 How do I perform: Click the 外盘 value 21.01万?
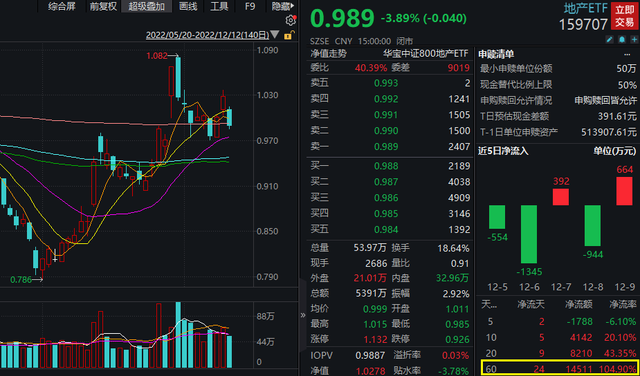click(x=370, y=278)
